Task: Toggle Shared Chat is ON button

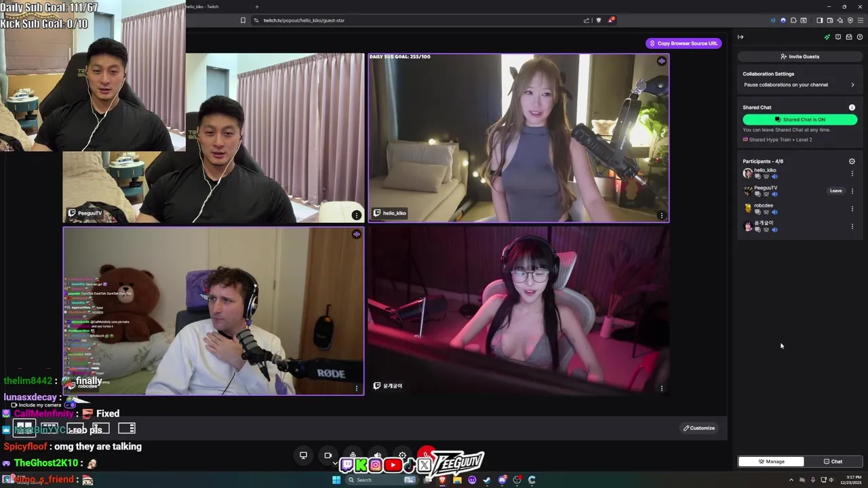Action: (x=800, y=119)
